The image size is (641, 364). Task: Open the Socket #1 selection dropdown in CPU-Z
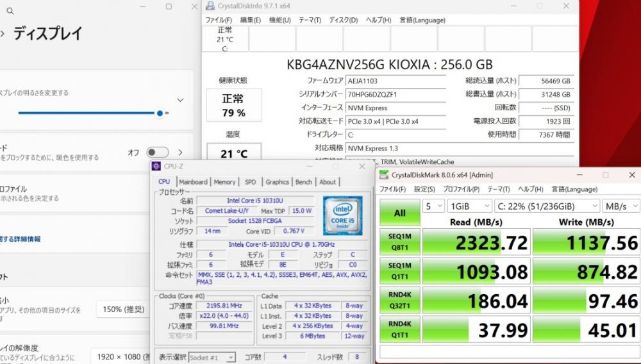[212, 358]
